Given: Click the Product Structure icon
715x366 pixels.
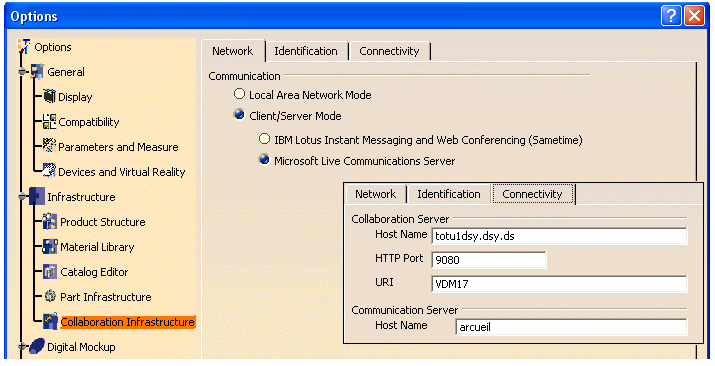Looking at the screenshot, I should tap(50, 222).
